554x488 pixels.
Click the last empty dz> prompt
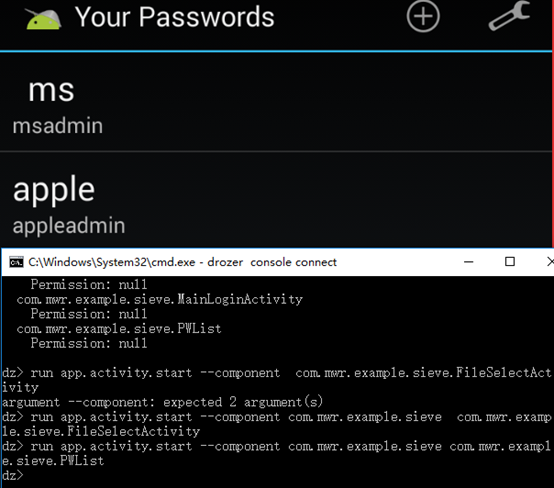13,475
